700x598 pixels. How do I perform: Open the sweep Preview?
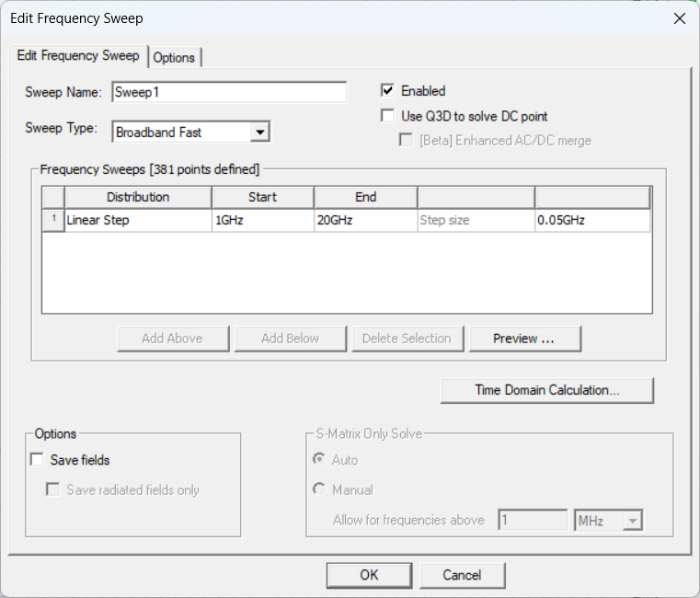525,339
